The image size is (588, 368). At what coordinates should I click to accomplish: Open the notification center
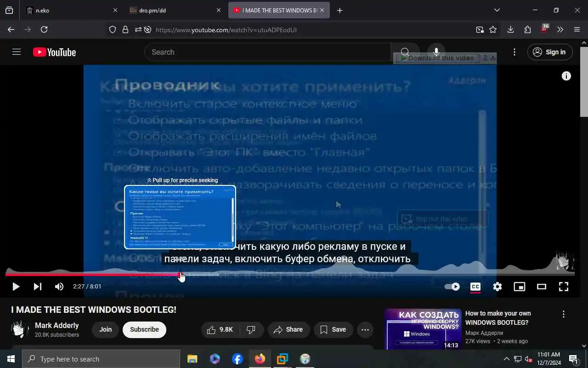pyautogui.click(x=574, y=359)
